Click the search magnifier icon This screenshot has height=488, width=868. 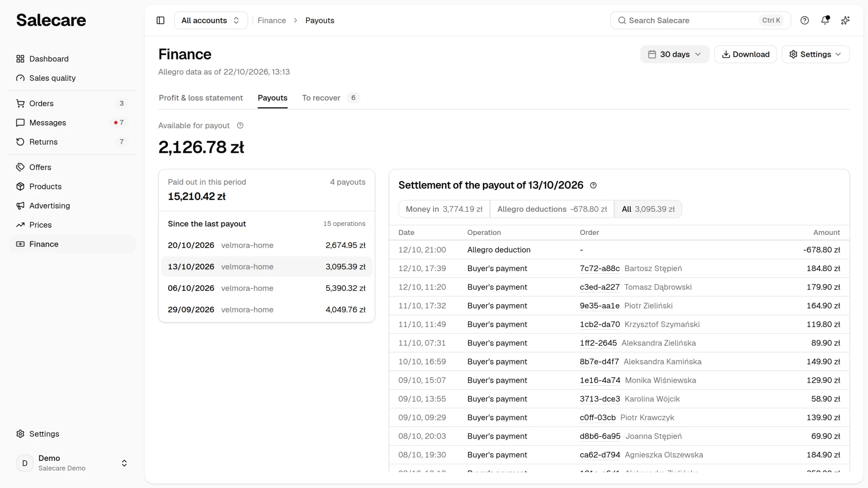coord(622,20)
